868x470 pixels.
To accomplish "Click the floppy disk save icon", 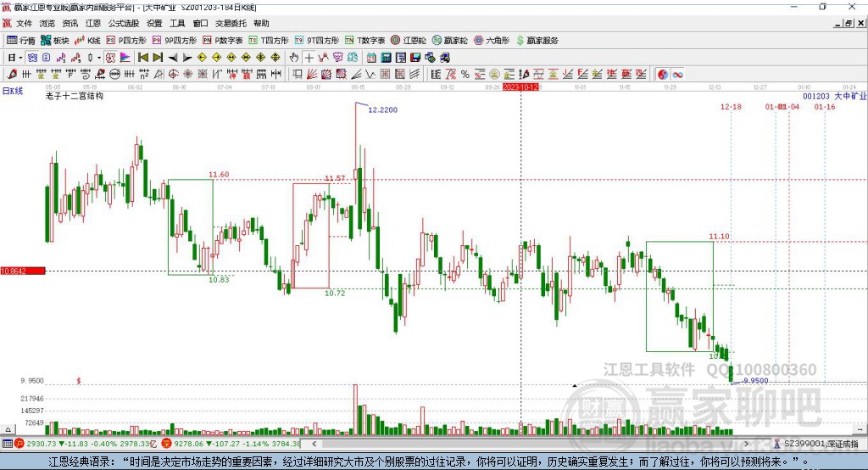I will coord(415,58).
